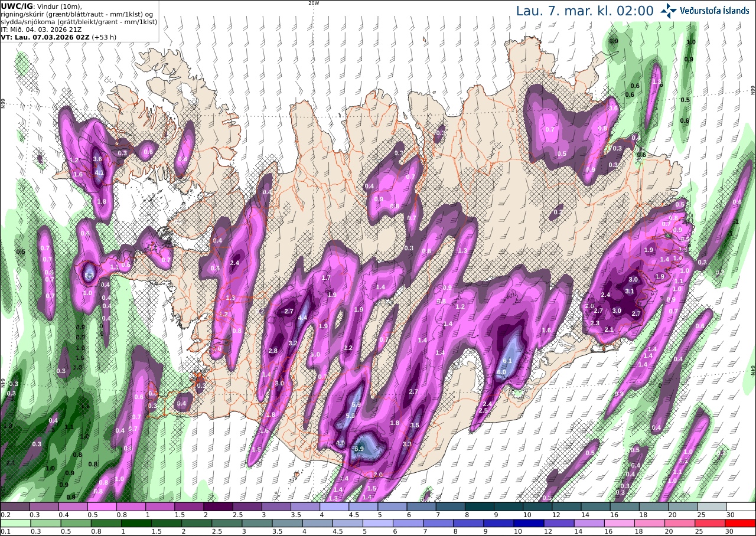This screenshot has height=536, width=756.
Task: Click the '3.2' precipitation value on the map
Action: 292,343
